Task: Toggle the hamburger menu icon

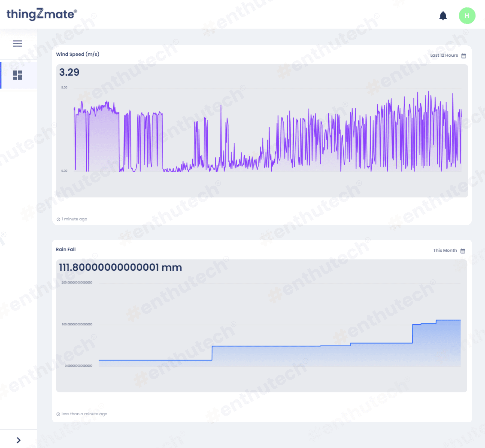Action: tap(17, 43)
